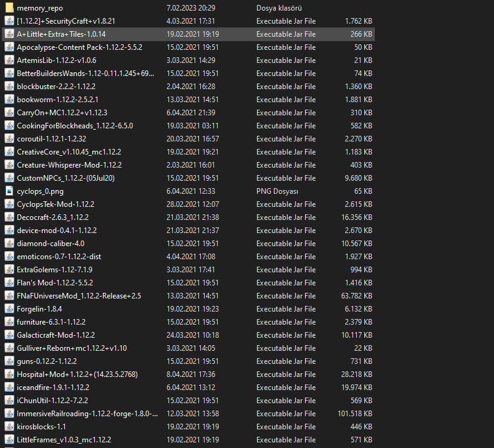Click the date 6.04.2021 21:39 for CarryOn
Viewport: 494px width, 448px height.
tap(191, 113)
